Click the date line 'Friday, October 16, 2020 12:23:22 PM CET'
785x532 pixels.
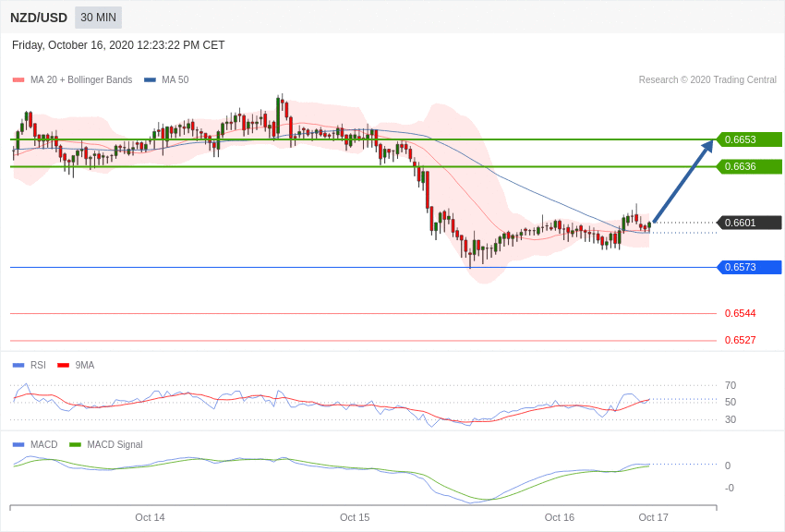coord(118,45)
